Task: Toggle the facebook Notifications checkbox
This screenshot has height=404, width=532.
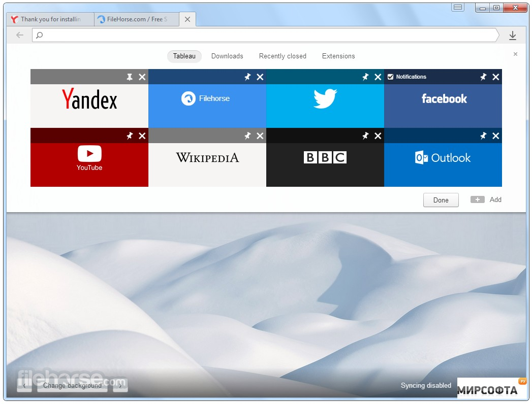Action: coord(391,77)
